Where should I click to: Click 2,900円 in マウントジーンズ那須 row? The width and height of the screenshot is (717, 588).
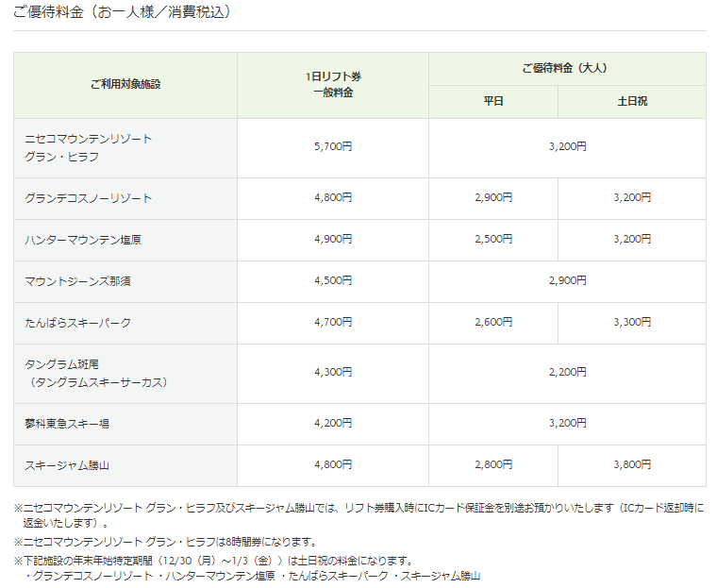pos(568,280)
